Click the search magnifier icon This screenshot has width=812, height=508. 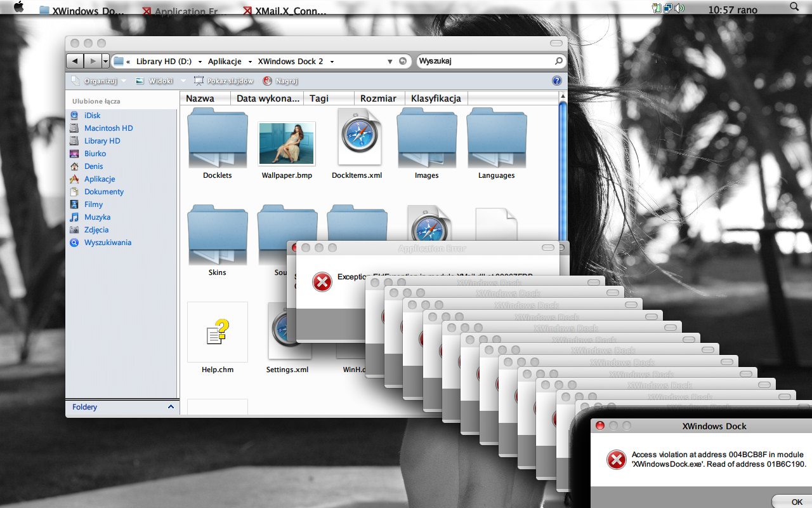pos(559,62)
